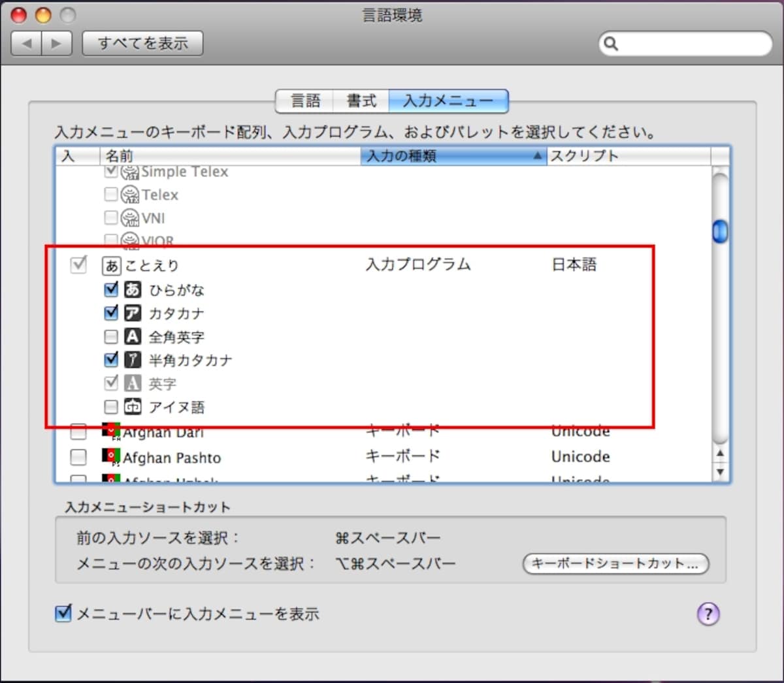Viewport: 784px width, 683px height.
Task: Click the カタカナ katakana mode icon
Action: [x=133, y=313]
